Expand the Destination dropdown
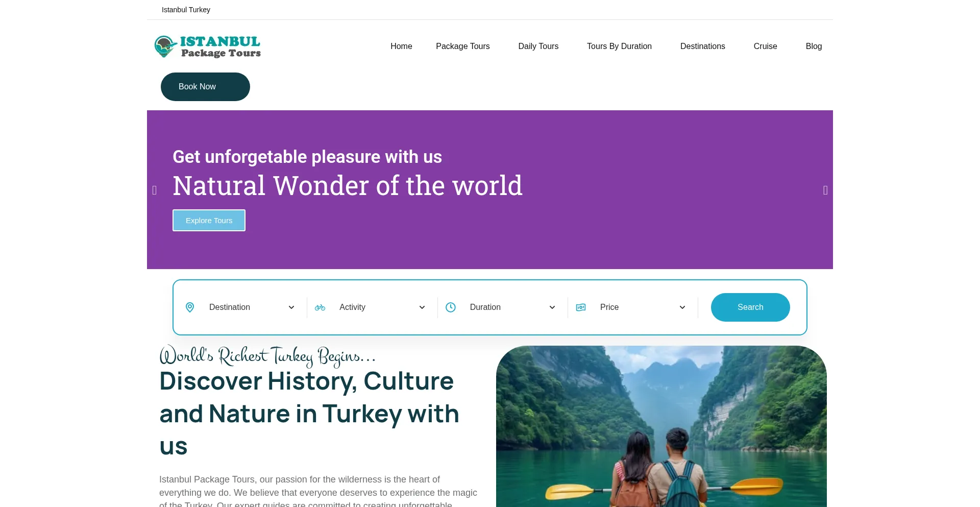This screenshot has height=507, width=980. click(252, 307)
